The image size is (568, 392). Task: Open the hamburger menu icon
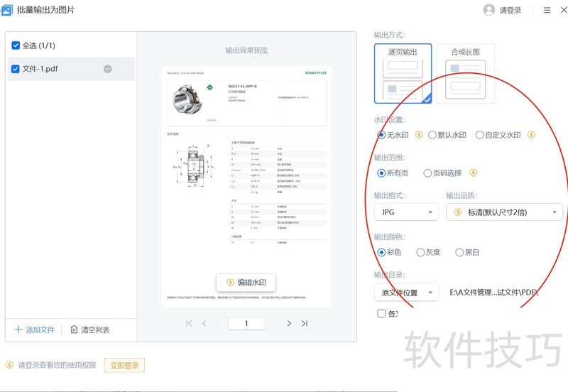547,10
